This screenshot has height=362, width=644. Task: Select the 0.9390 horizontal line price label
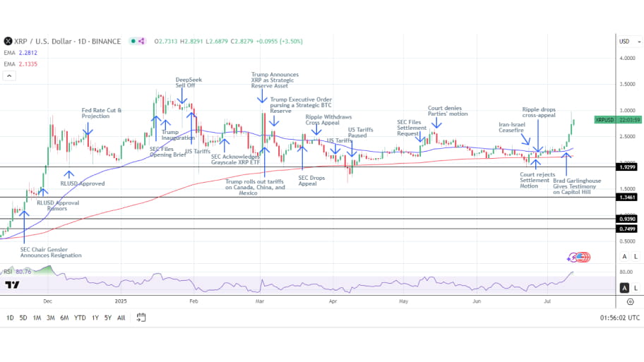click(627, 219)
